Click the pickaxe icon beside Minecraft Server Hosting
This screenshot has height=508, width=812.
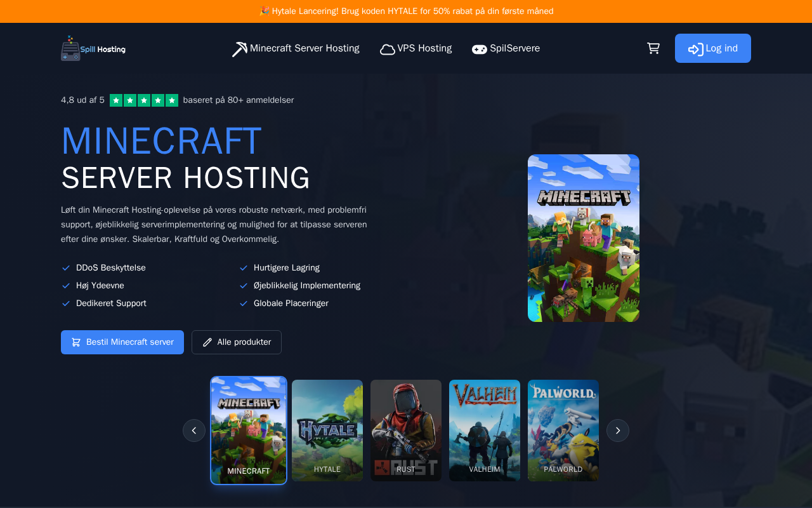tap(240, 49)
